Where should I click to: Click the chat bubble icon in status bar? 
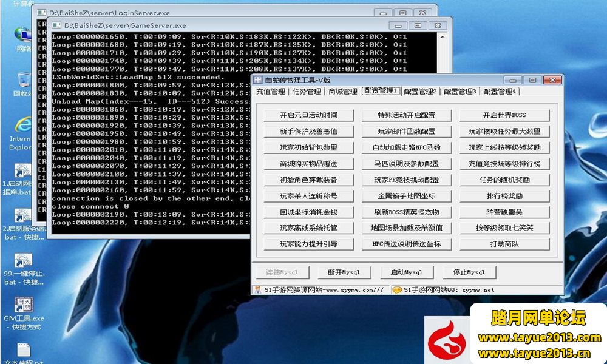(396, 290)
